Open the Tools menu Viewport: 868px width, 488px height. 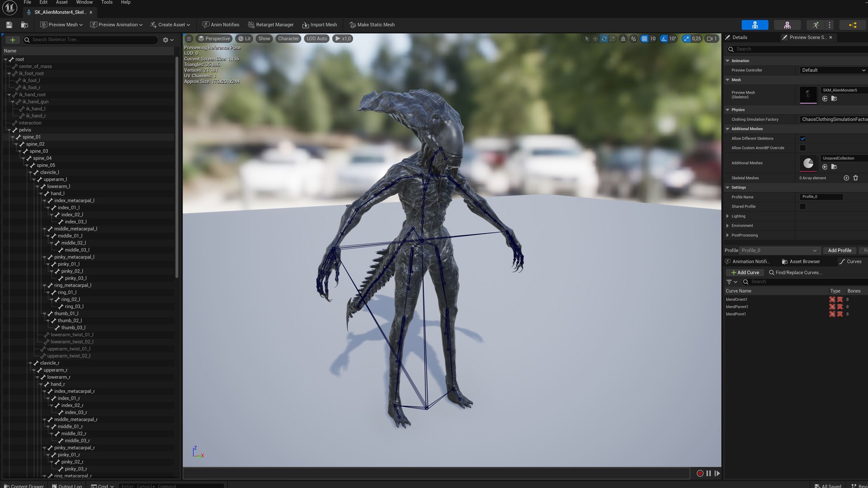point(107,3)
